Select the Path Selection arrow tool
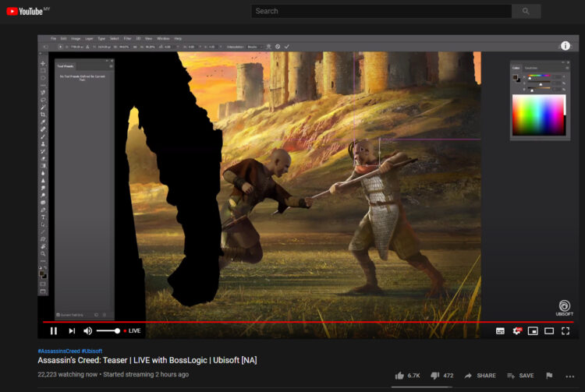 [x=43, y=224]
